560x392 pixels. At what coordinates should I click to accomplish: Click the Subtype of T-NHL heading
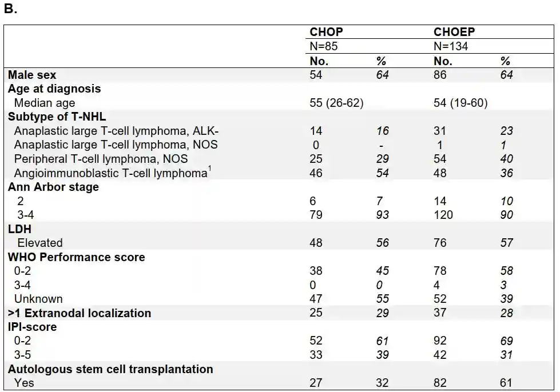click(57, 117)
